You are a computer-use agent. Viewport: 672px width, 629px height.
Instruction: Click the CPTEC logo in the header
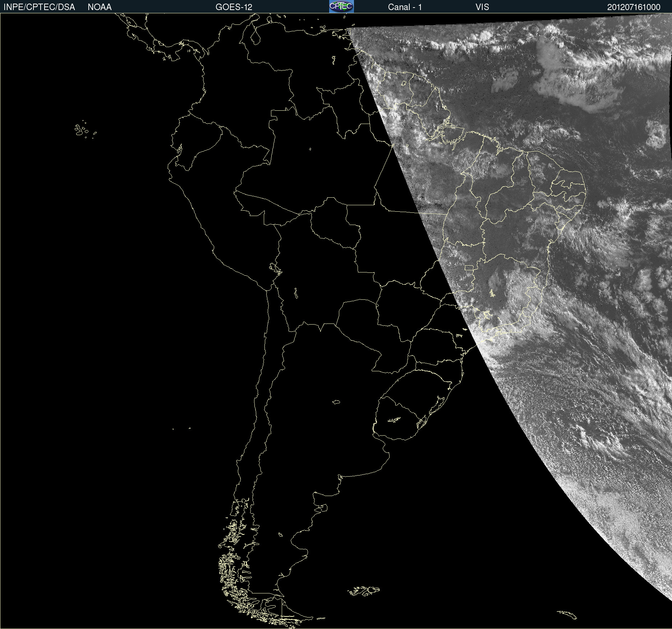pos(341,6)
